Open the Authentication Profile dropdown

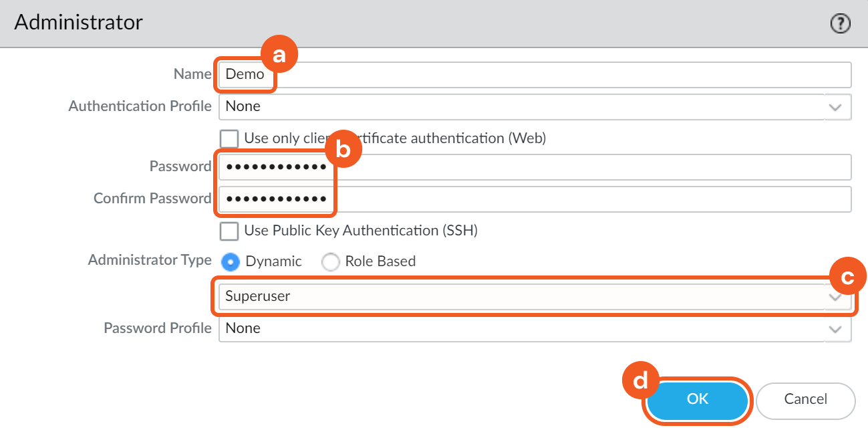pos(521,106)
